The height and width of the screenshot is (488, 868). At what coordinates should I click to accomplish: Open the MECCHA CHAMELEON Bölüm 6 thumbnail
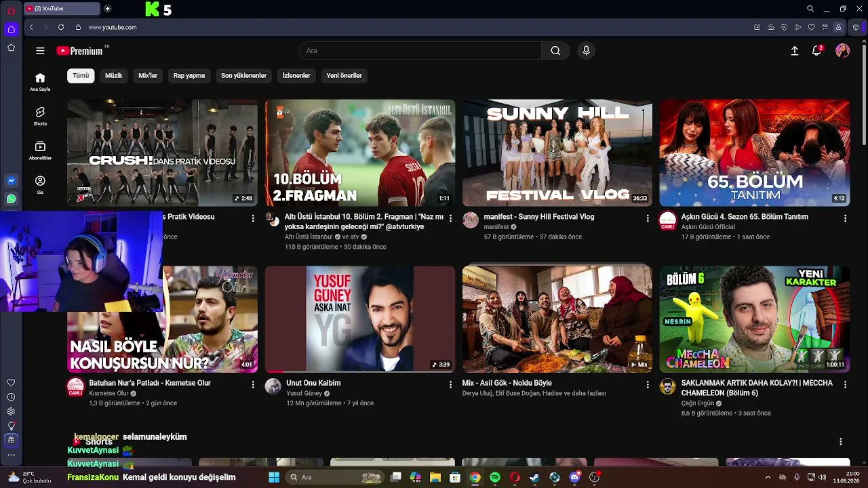click(x=755, y=319)
